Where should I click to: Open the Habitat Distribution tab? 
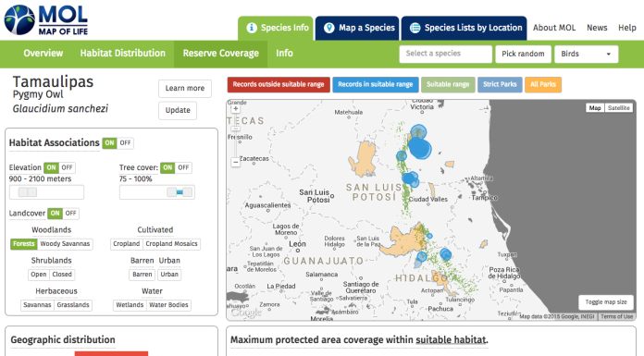[x=123, y=54]
